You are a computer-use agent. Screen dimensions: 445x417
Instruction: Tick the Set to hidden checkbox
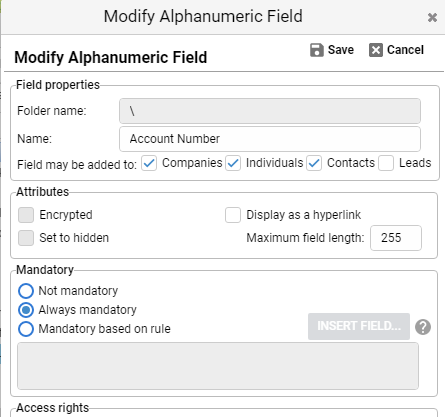(x=26, y=238)
